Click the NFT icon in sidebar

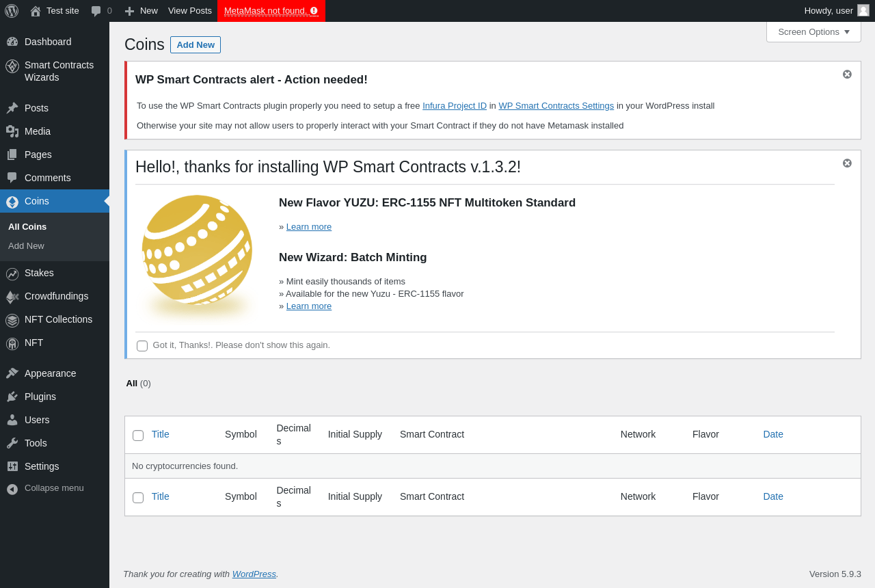[12, 344]
